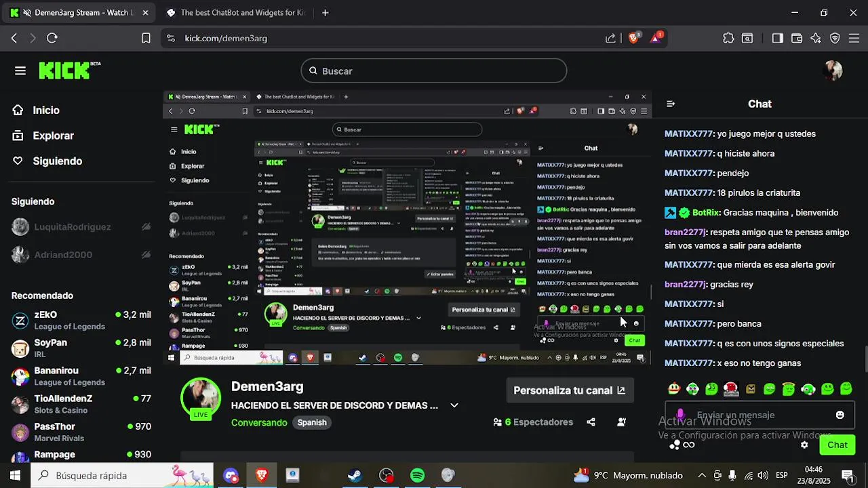Click the user icon right of share
This screenshot has width=868, height=488.
pyautogui.click(x=621, y=422)
